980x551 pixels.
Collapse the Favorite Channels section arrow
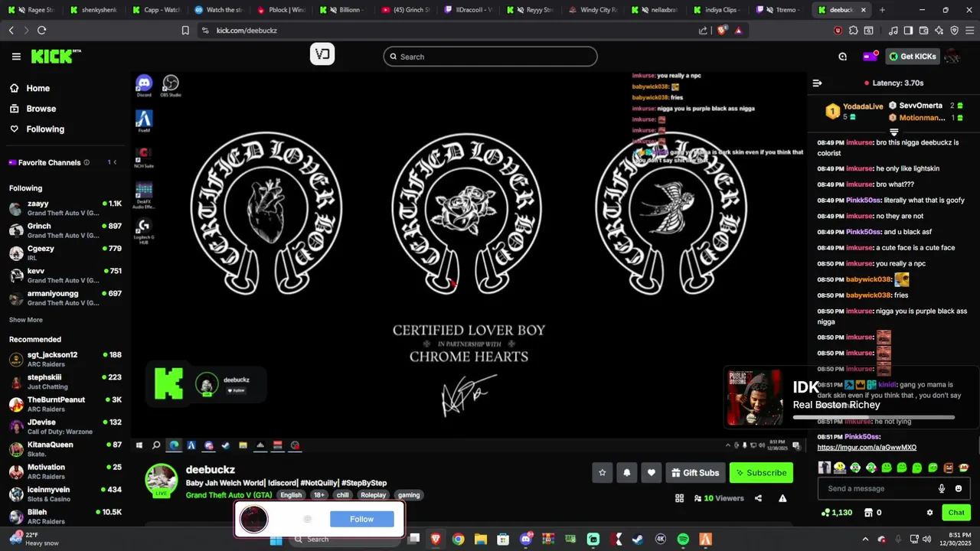[x=115, y=162]
